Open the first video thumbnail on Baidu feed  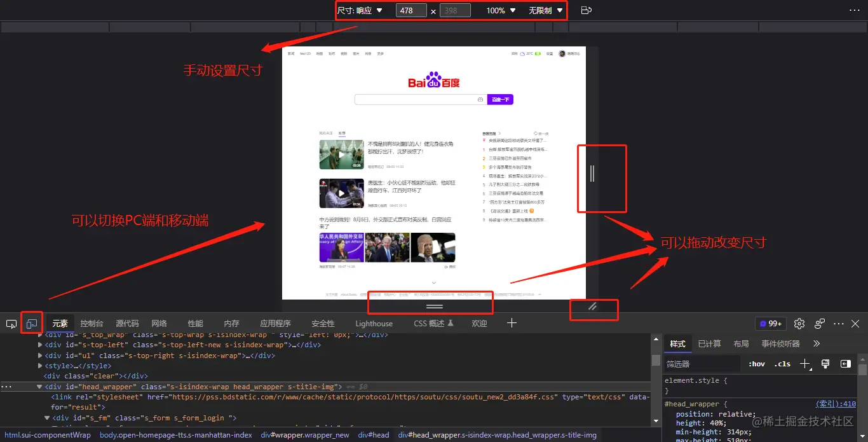tap(342, 154)
